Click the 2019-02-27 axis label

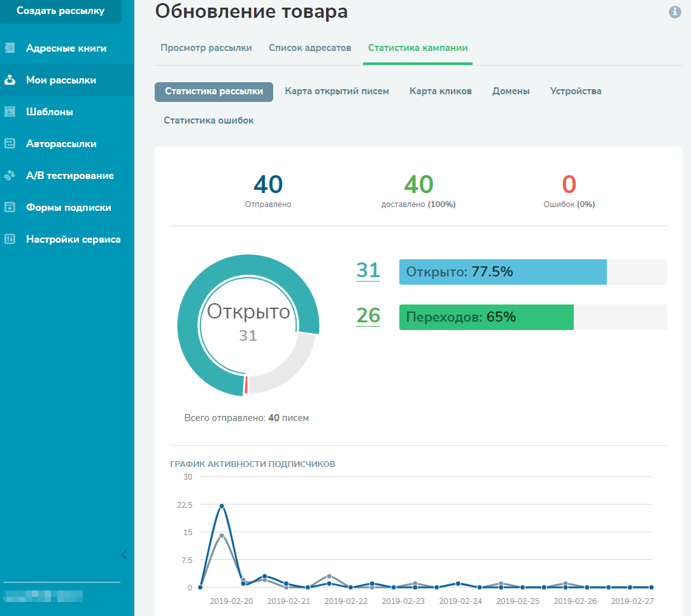coord(632,601)
